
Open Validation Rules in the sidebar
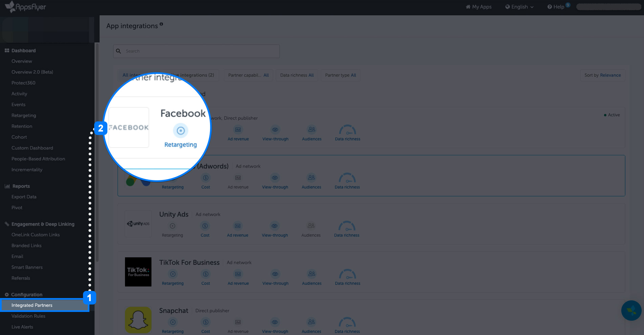(28, 316)
